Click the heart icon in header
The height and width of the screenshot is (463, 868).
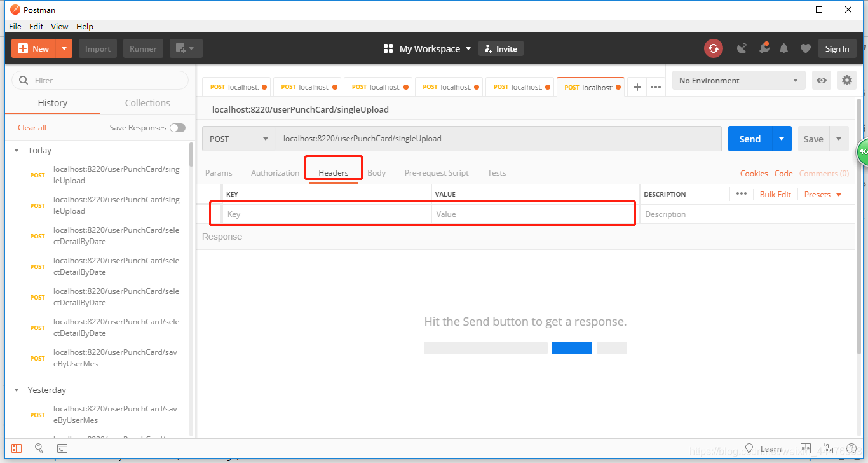(805, 48)
